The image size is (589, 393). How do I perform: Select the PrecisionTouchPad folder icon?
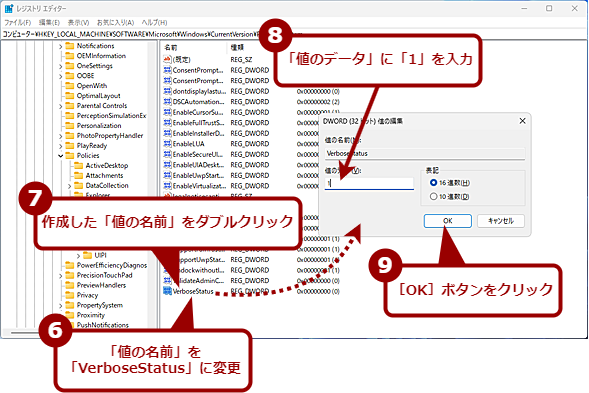69,275
